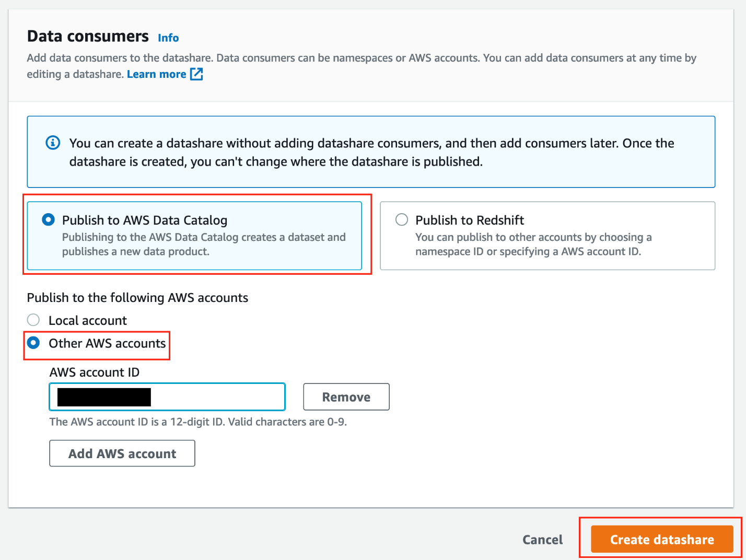Click the Add AWS account button
The height and width of the screenshot is (560, 746).
(122, 453)
